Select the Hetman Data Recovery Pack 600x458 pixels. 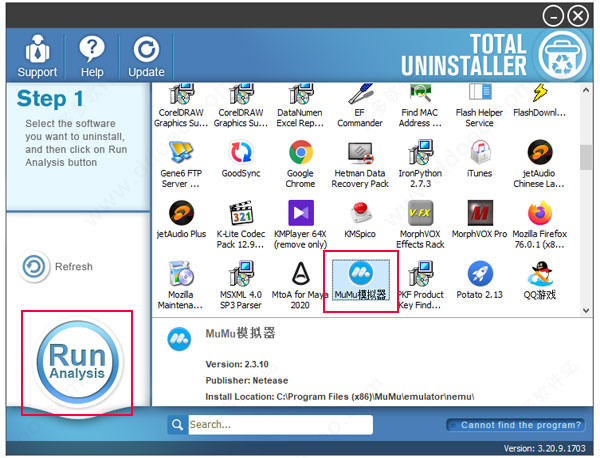click(x=360, y=165)
